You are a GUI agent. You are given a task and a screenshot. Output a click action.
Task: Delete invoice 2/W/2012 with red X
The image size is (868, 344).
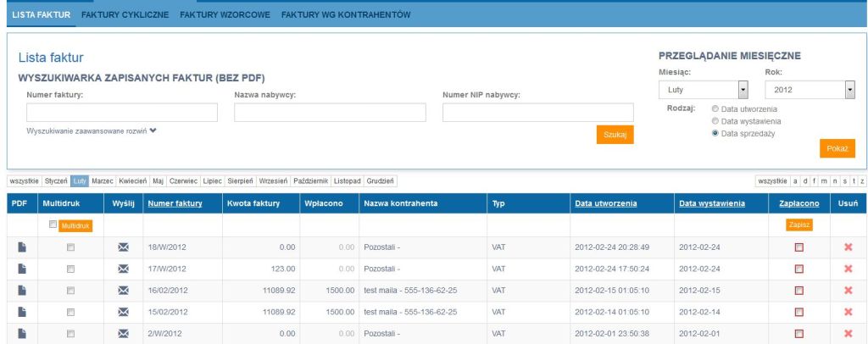point(848,334)
